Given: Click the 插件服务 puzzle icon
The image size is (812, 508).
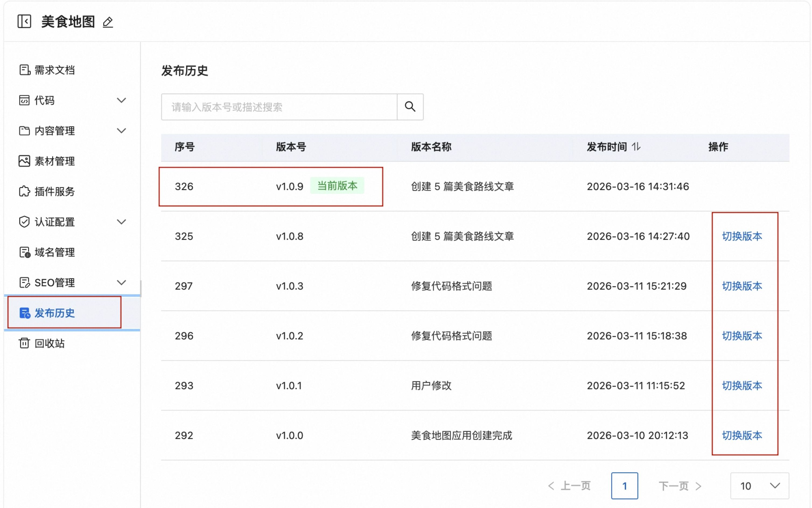Looking at the screenshot, I should pos(24,191).
